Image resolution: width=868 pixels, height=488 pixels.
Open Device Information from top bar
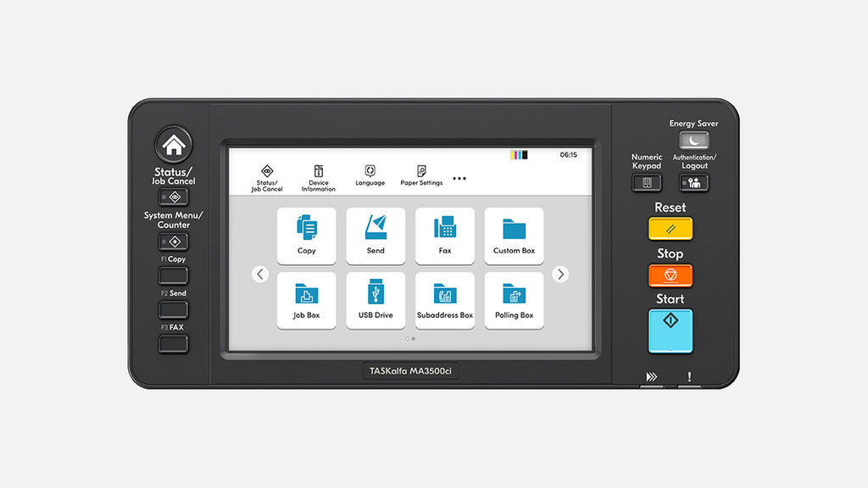point(319,178)
